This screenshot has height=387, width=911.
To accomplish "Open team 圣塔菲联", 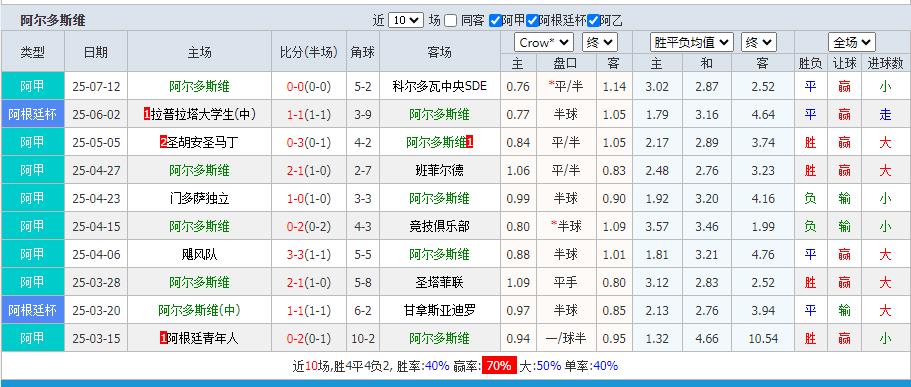I will 439,282.
